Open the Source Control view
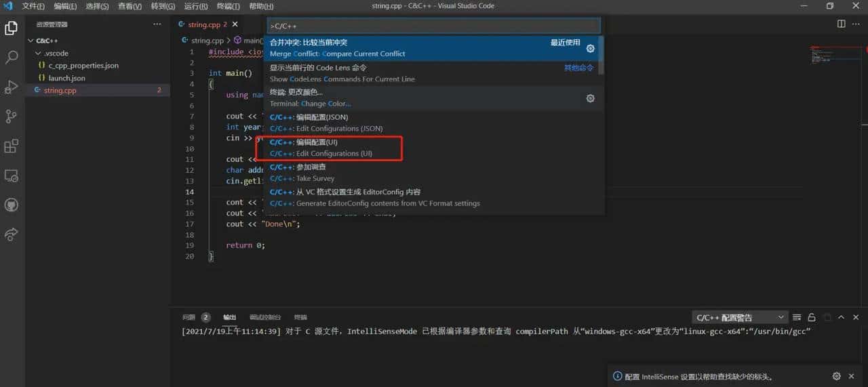 12,116
